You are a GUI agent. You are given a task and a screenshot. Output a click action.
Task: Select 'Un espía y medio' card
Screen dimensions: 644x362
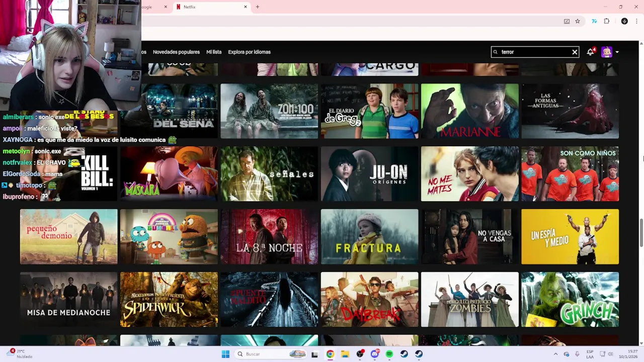[570, 237]
